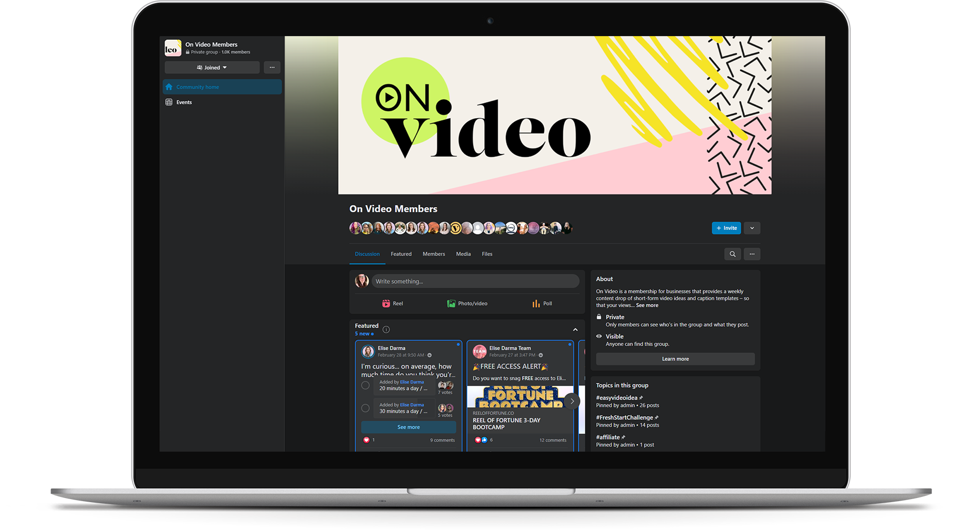Open the On Video cover banner image
980x530 pixels.
[x=554, y=115]
